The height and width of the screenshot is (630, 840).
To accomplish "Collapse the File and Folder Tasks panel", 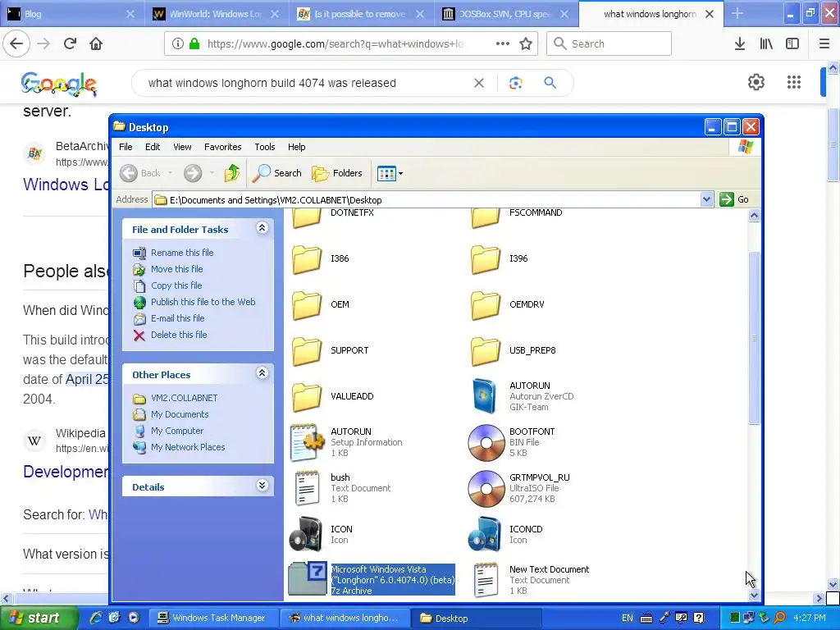I will point(262,228).
